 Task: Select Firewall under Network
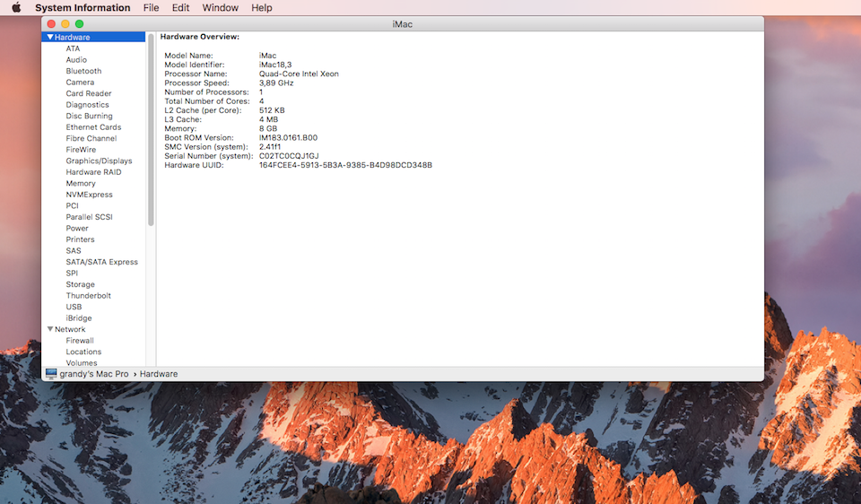coord(80,341)
